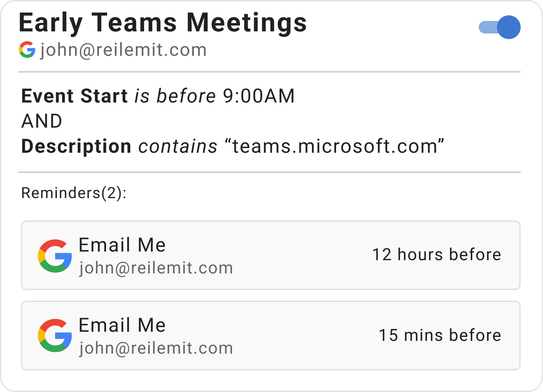Select the Early Teams Meetings title
This screenshot has width=543, height=392.
coord(163,23)
